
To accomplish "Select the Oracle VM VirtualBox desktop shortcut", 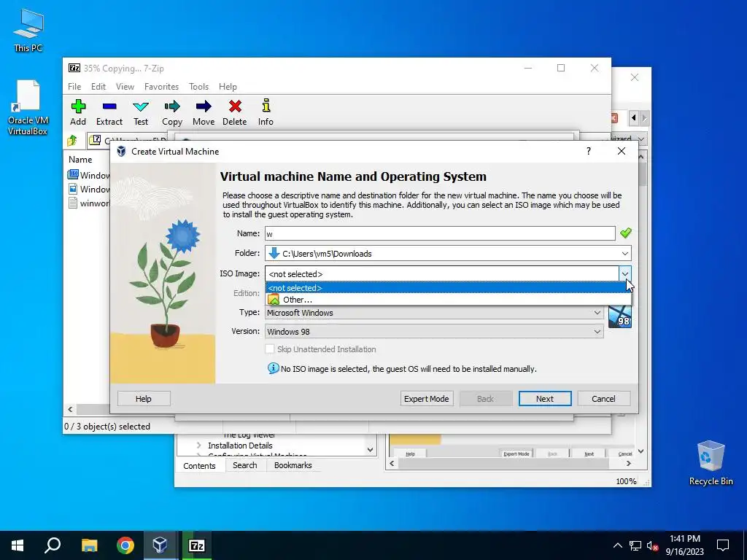I will (28, 107).
